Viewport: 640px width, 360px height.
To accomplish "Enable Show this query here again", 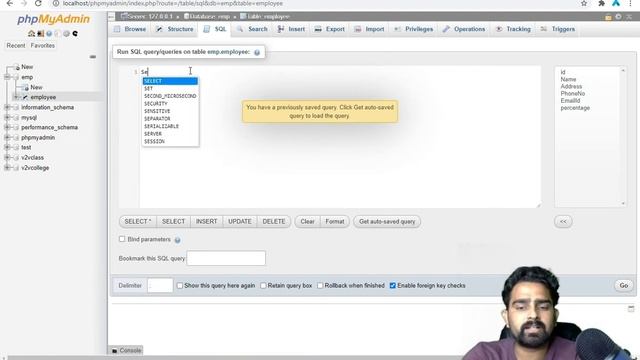I will pos(180,286).
